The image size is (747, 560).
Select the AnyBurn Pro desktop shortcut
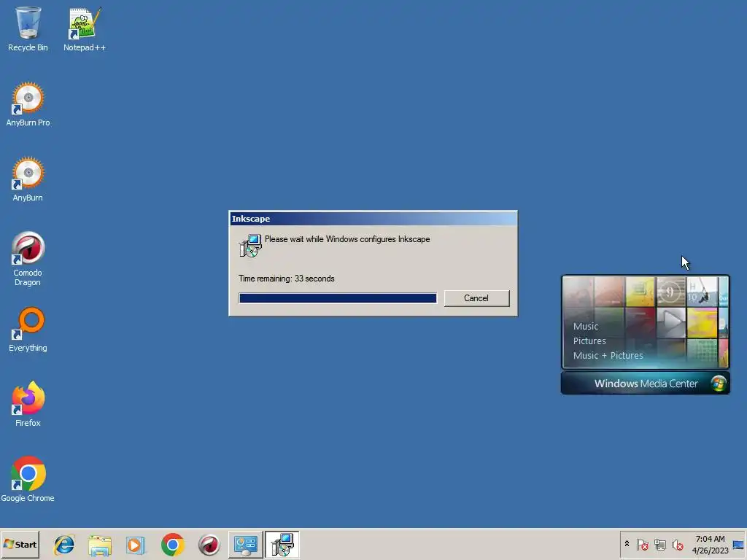(x=28, y=104)
